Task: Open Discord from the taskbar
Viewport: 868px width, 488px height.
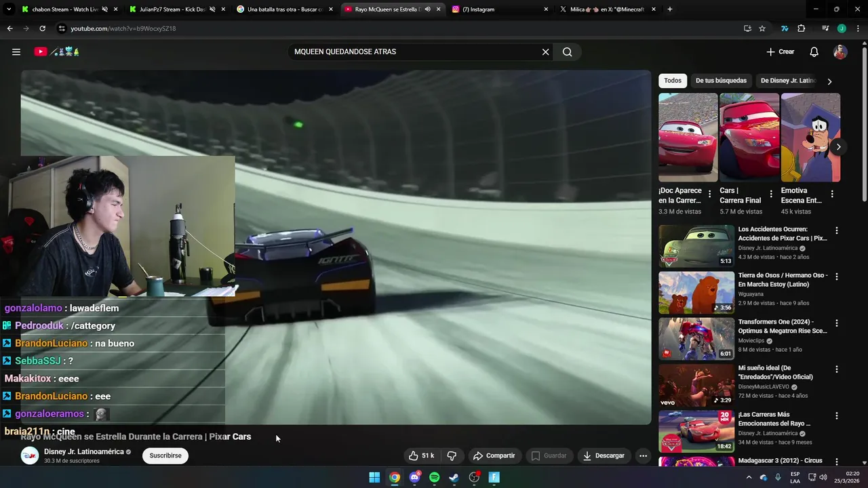Action: point(414,477)
